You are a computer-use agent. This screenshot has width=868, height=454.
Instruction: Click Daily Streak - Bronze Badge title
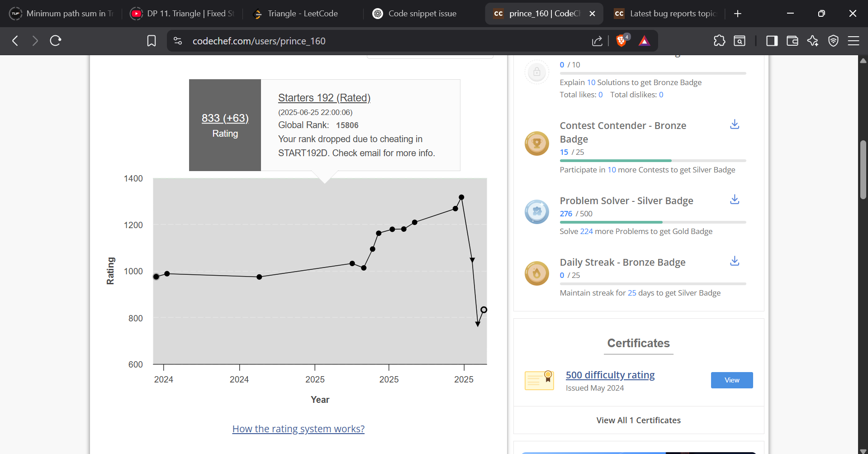point(622,263)
